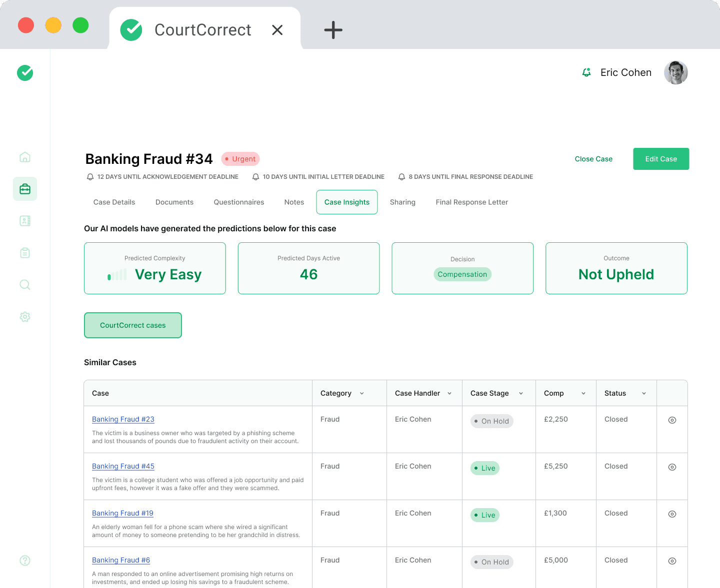View Banking Fraud #23 with eye icon
This screenshot has height=588, width=720.
pyautogui.click(x=672, y=420)
